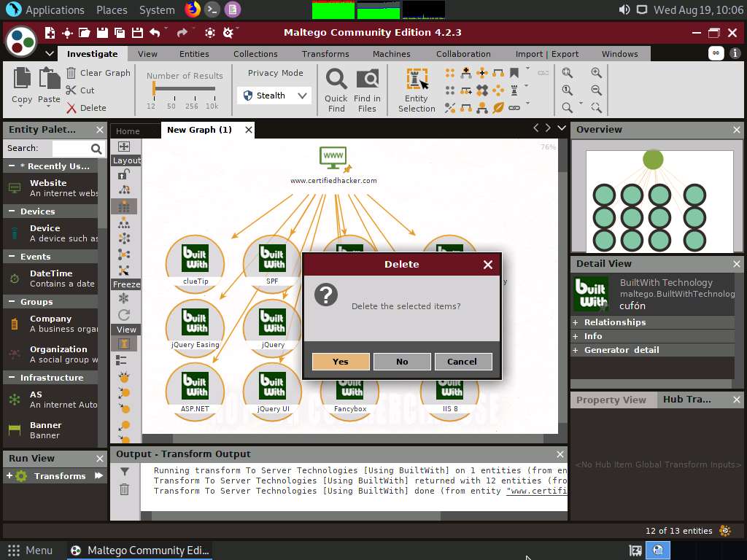The image size is (747, 560).
Task: Choose No in the Delete dialog
Action: [402, 362]
